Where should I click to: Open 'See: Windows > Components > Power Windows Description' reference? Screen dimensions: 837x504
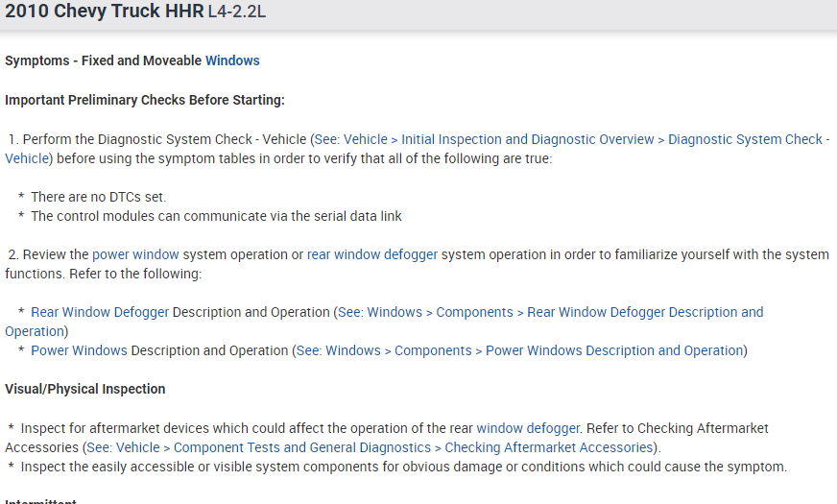519,350
